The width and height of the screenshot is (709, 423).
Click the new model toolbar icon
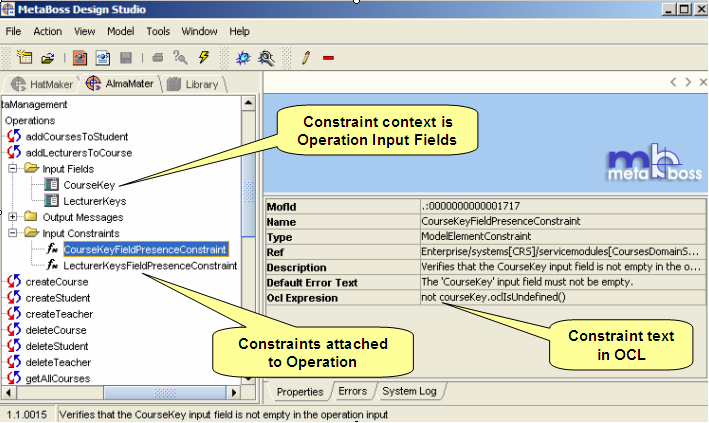(x=24, y=57)
